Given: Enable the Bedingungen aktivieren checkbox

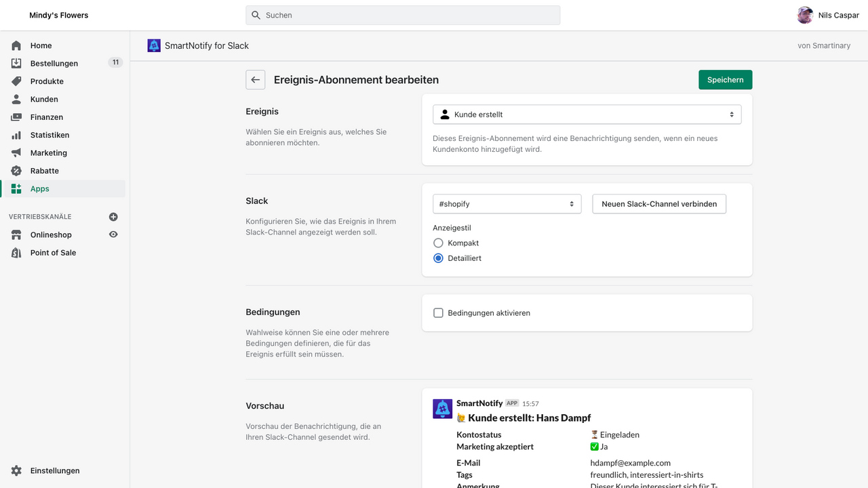Looking at the screenshot, I should tap(438, 313).
